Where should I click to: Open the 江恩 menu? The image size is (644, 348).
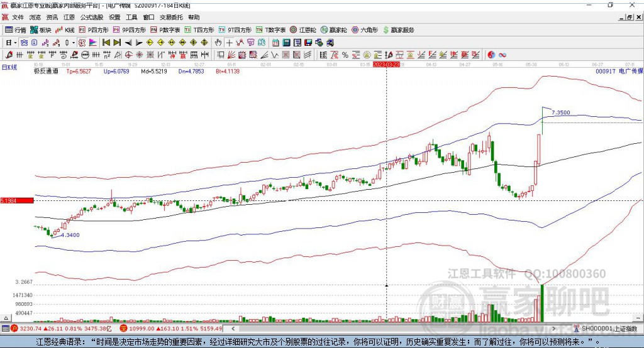(69, 17)
